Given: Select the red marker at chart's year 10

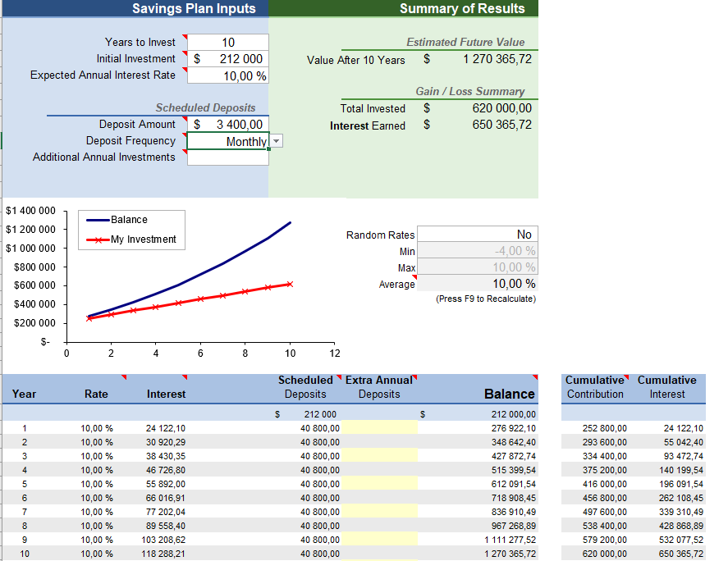Looking at the screenshot, I should [x=290, y=285].
